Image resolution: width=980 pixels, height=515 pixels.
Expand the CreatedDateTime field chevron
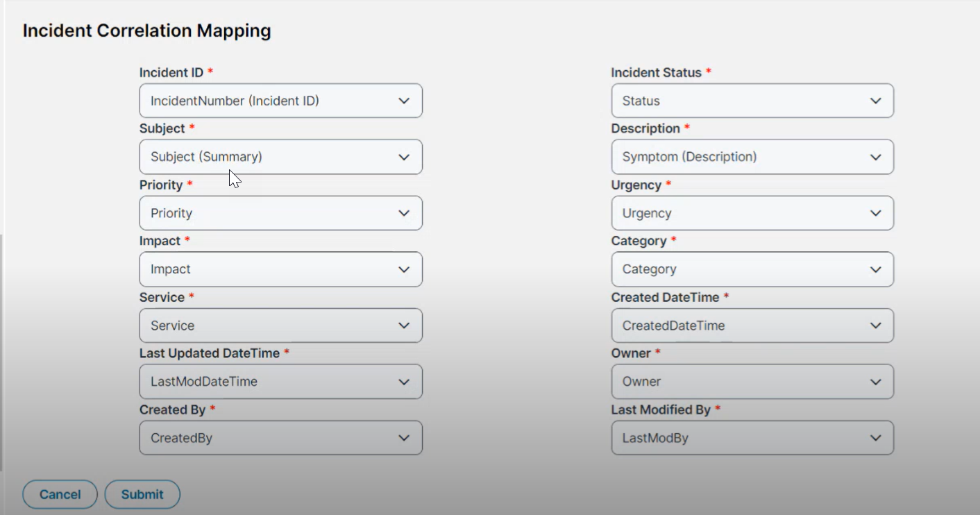[876, 325]
